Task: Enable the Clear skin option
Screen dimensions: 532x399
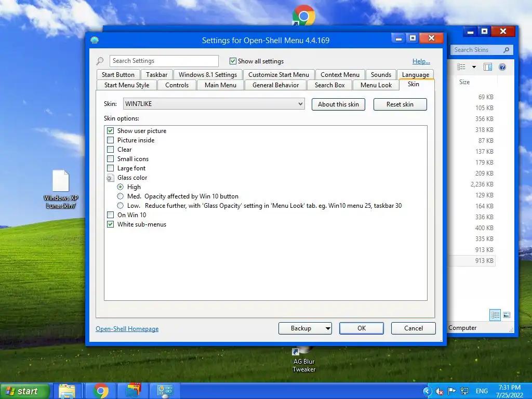Action: (x=110, y=149)
